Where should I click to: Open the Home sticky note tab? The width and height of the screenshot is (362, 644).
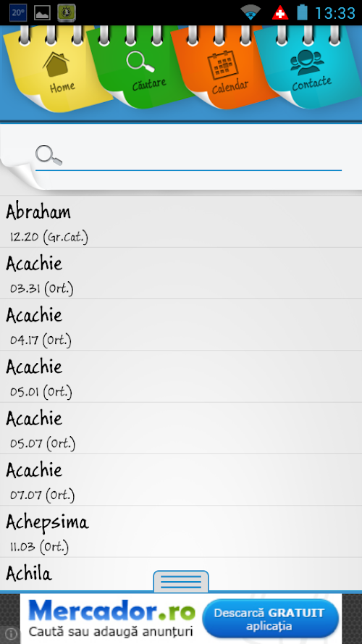[x=57, y=69]
